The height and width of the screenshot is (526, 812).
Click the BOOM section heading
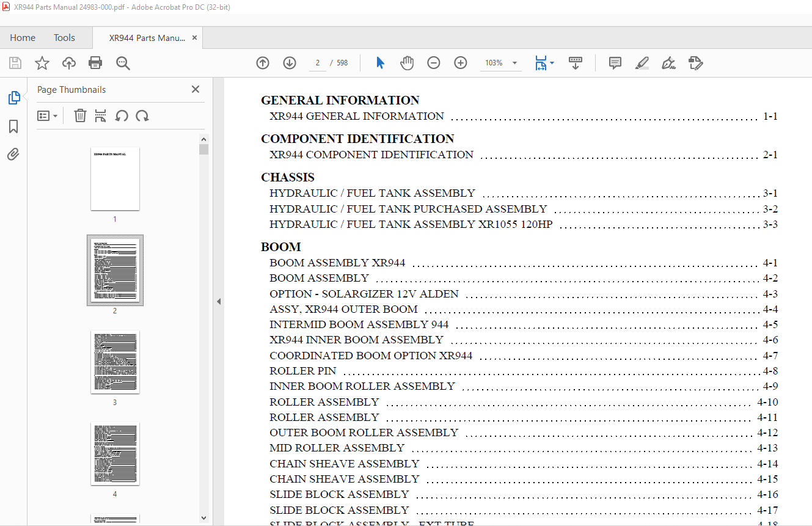281,247
